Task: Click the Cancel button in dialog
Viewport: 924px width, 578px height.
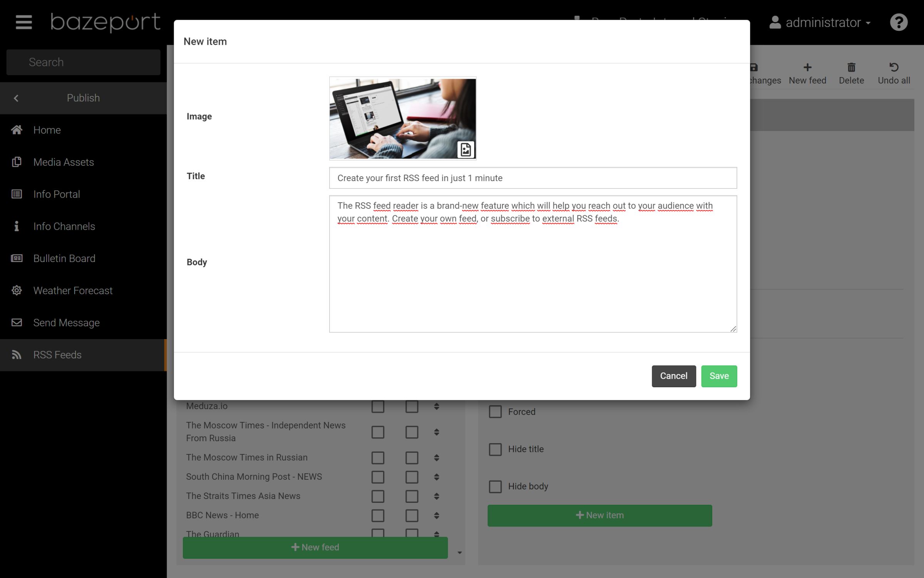Action: coord(673,376)
